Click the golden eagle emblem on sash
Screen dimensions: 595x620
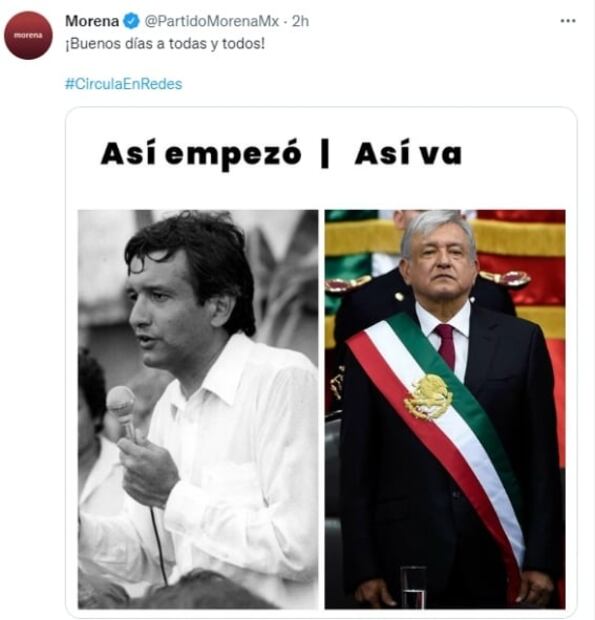point(428,397)
